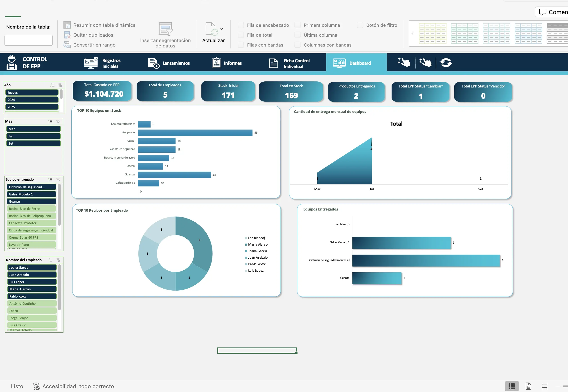Screen dimensions: 568x392
Task: Toggle multi-select icon on Mês slicer
Action: coord(50,122)
